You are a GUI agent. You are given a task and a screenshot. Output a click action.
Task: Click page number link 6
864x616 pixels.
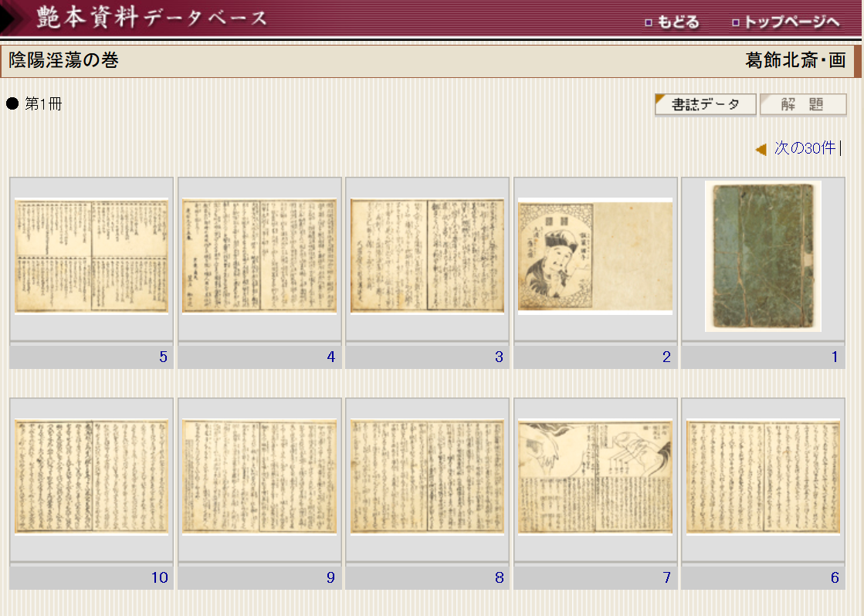[x=834, y=577]
